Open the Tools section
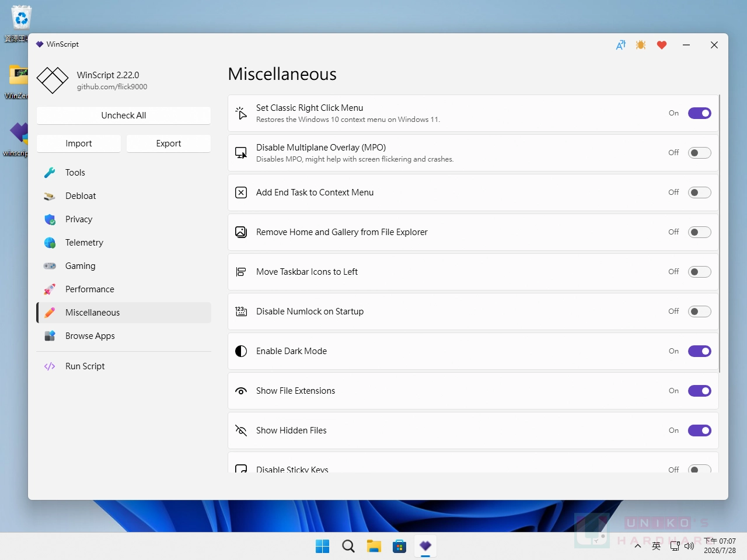This screenshot has width=747, height=560. coord(124,173)
